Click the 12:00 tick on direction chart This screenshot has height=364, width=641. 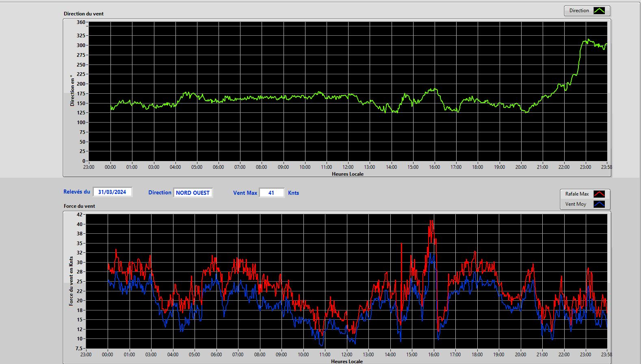pos(348,167)
